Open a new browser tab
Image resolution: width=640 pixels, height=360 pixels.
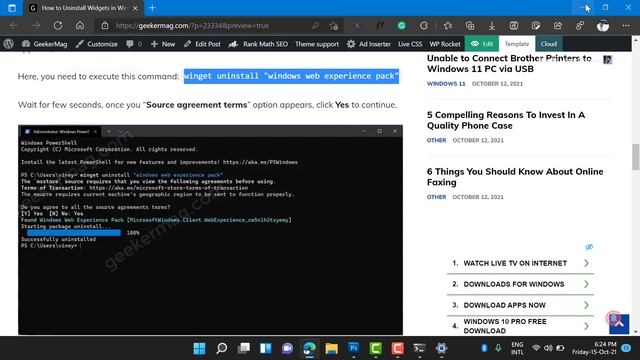coord(152,8)
